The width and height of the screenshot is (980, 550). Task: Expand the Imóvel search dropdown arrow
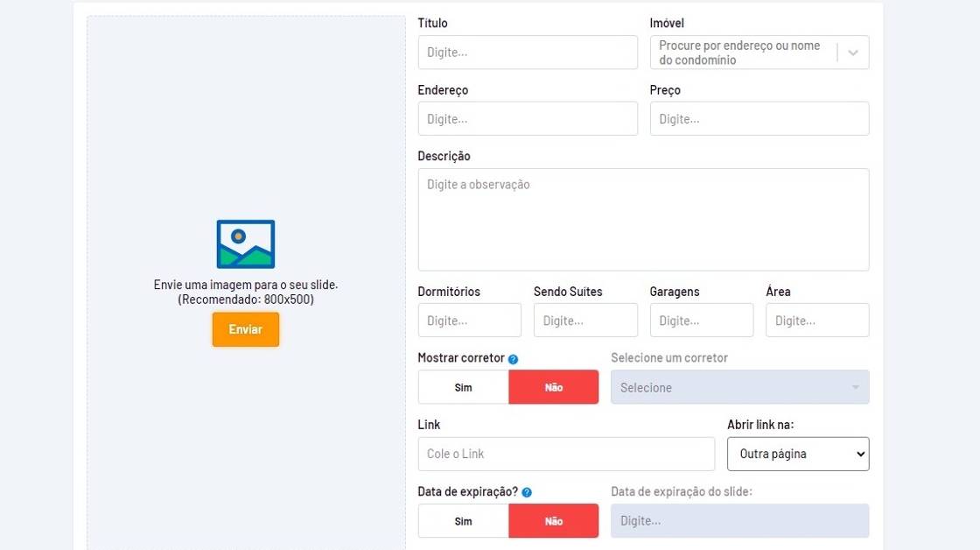(853, 53)
